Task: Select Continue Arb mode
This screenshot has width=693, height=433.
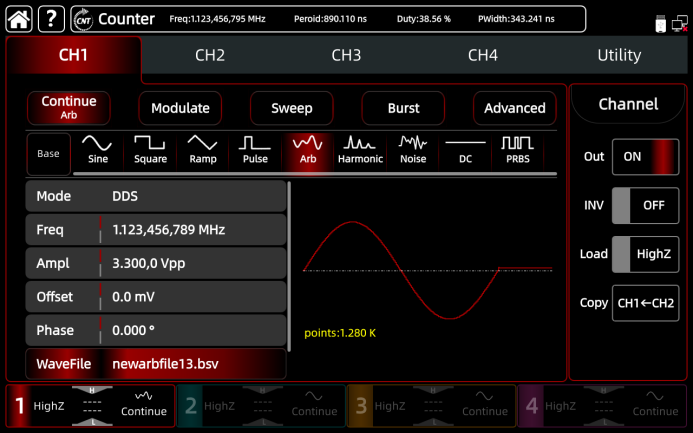Action: [x=69, y=108]
